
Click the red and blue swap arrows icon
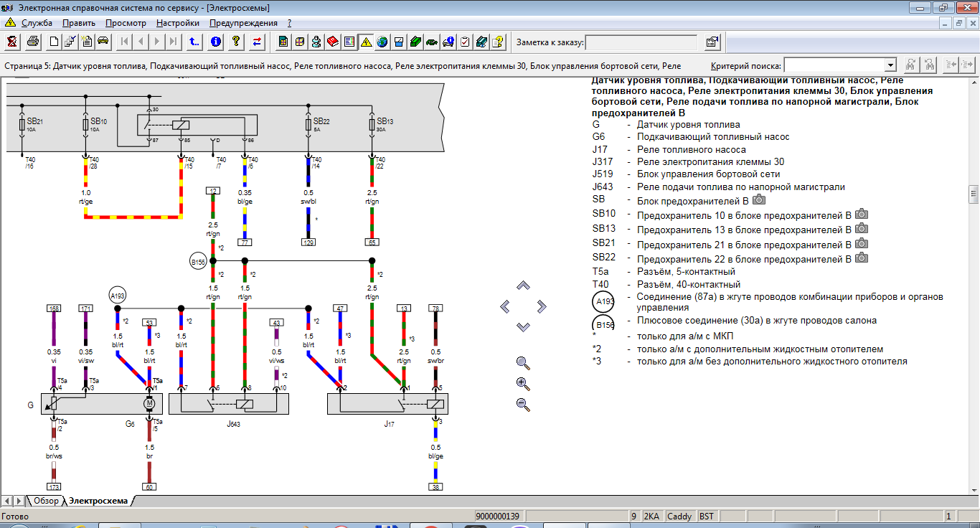[257, 42]
